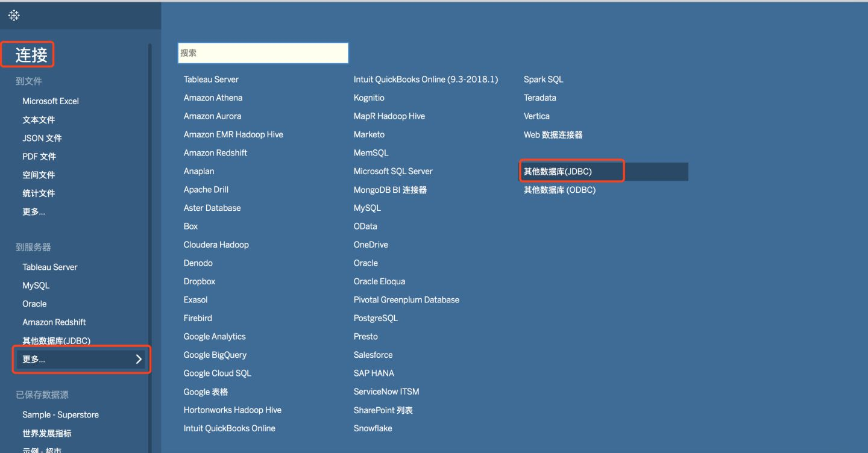Screen dimensions: 868x453
Task: Choose Apache Drill connector
Action: [206, 190]
